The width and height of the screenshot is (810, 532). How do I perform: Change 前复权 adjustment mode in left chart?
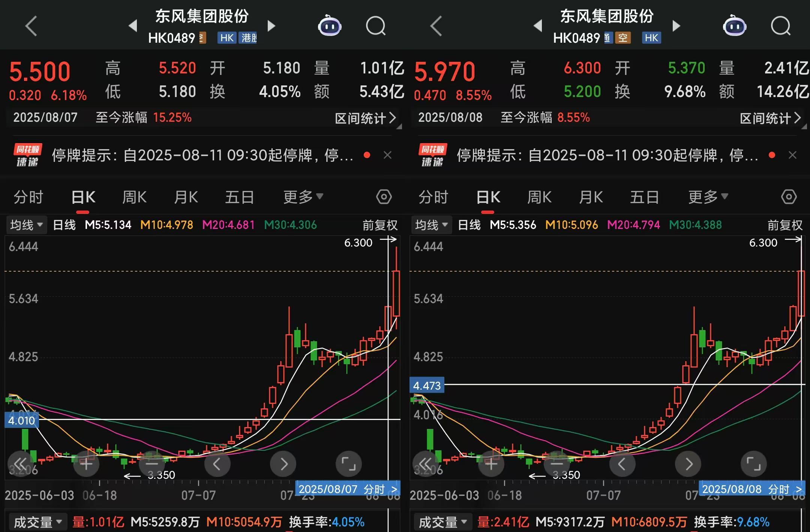pos(380,225)
